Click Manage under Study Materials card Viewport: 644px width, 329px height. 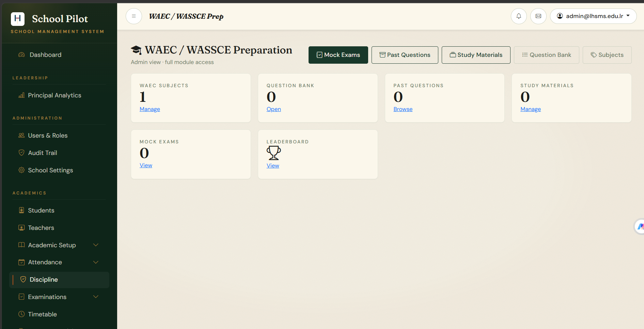[x=531, y=109]
